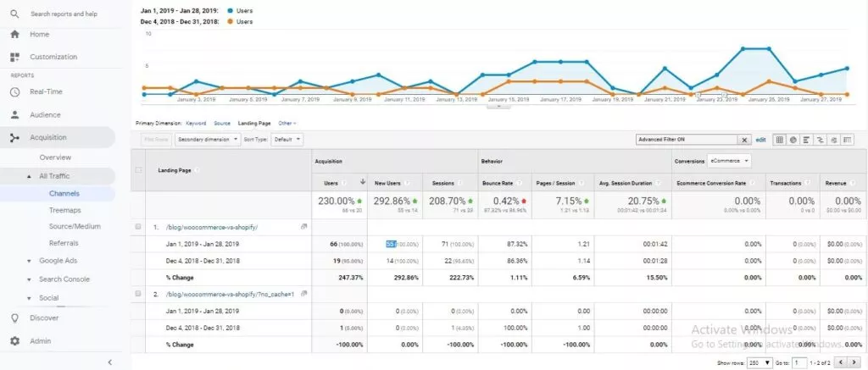This screenshot has height=370, width=868.
Task: Select Keyword as primary dimension
Action: [196, 124]
